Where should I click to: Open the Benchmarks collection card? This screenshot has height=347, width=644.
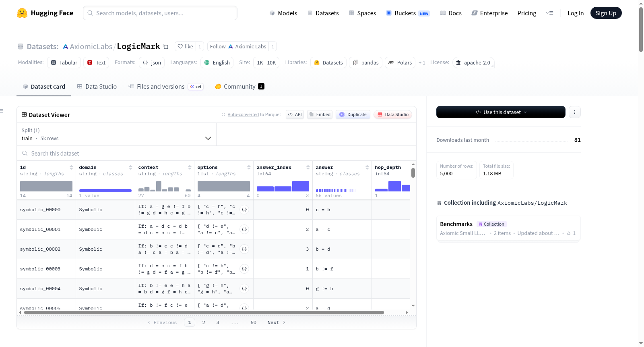[x=508, y=228]
